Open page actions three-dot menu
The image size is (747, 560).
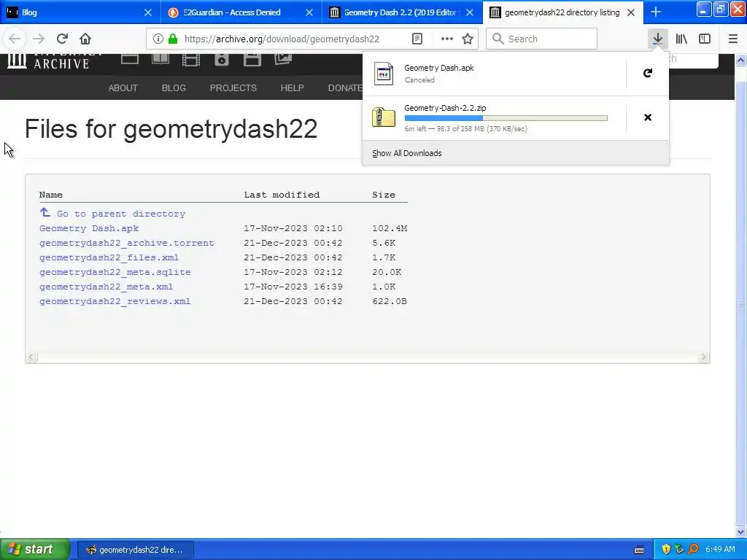(447, 39)
